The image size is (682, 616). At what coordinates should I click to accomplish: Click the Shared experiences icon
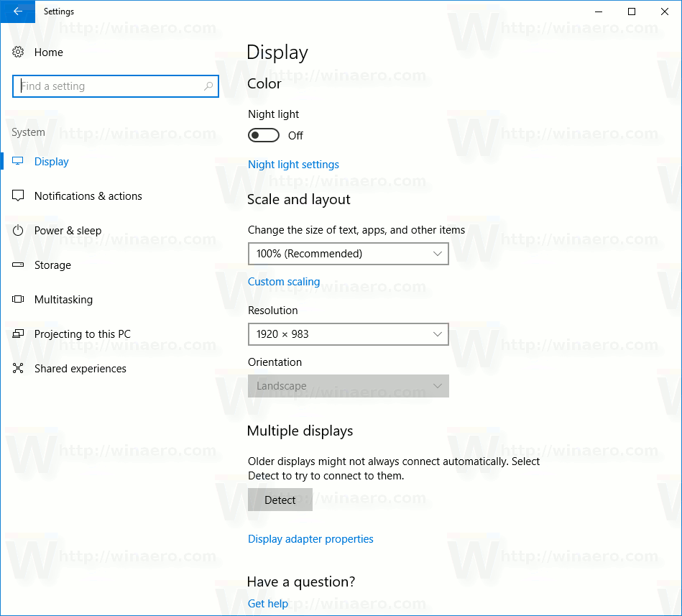pyautogui.click(x=18, y=368)
